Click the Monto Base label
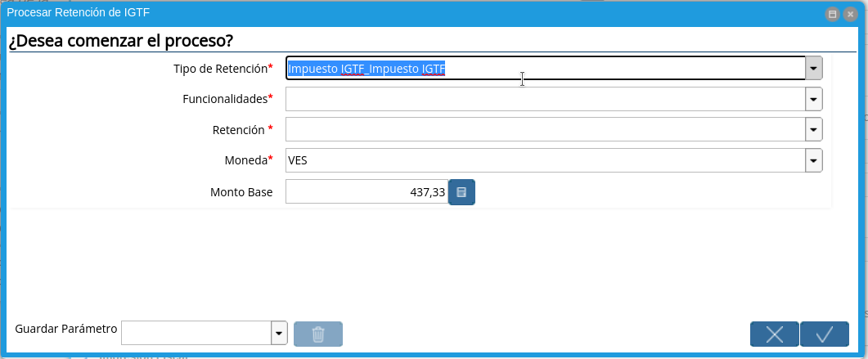Viewport: 868px width, 359px height. click(x=241, y=192)
